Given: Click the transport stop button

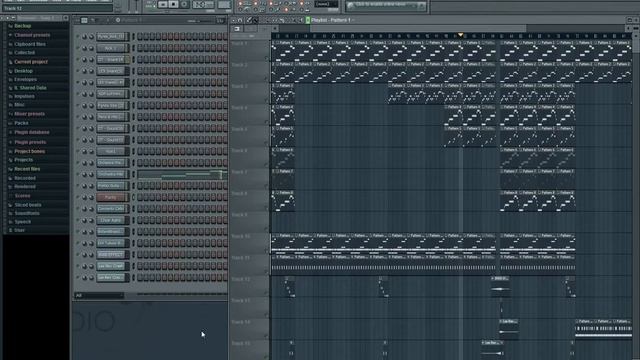Looking at the screenshot, I should [x=173, y=4].
